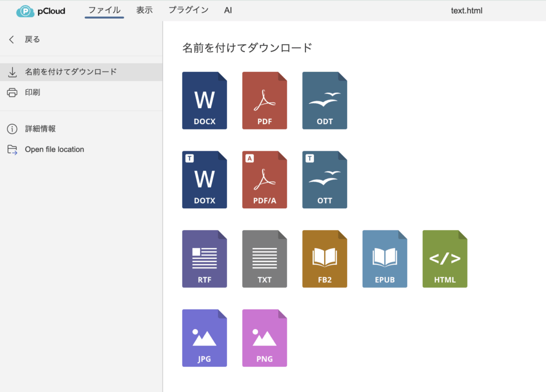Select 印刷 to print the document
Screen dimensions: 546x392
pyautogui.click(x=32, y=93)
